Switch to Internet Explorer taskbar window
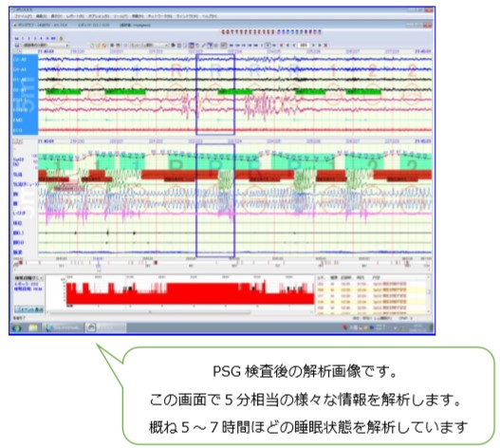The height and width of the screenshot is (448, 500). [64, 327]
